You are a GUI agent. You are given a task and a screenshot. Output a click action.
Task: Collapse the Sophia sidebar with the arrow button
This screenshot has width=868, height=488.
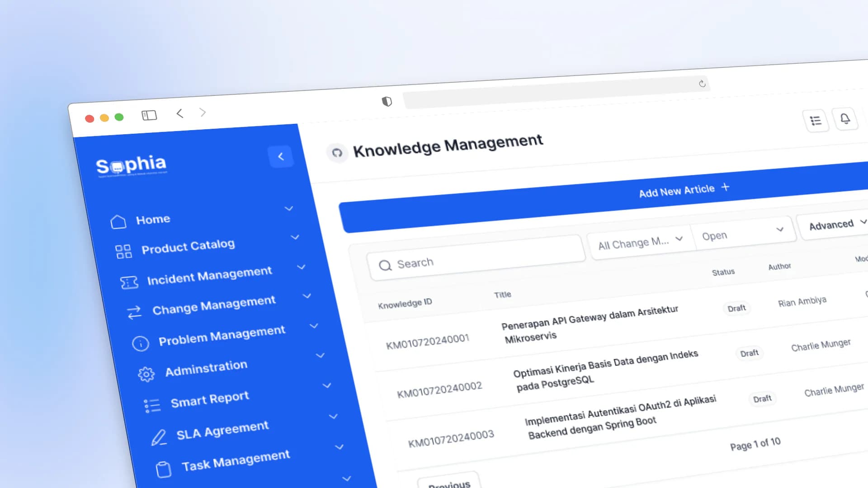tap(281, 156)
